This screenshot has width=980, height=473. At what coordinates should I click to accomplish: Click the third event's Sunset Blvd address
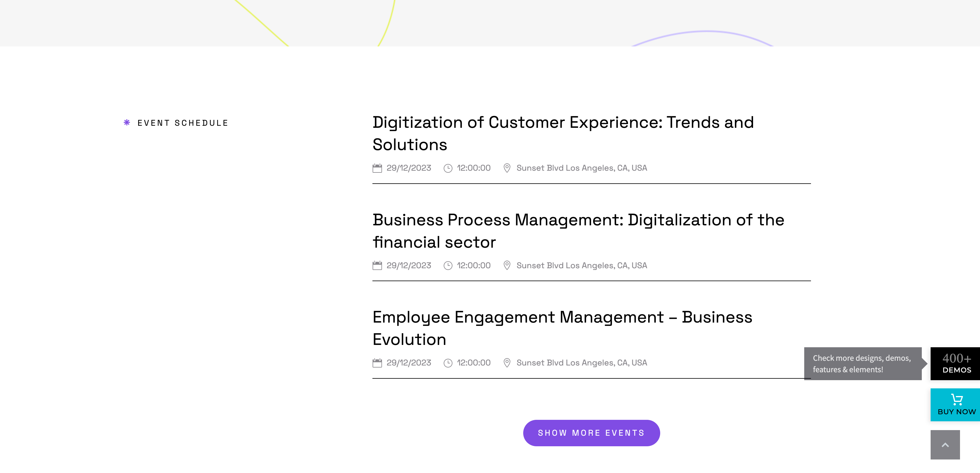pos(581,363)
